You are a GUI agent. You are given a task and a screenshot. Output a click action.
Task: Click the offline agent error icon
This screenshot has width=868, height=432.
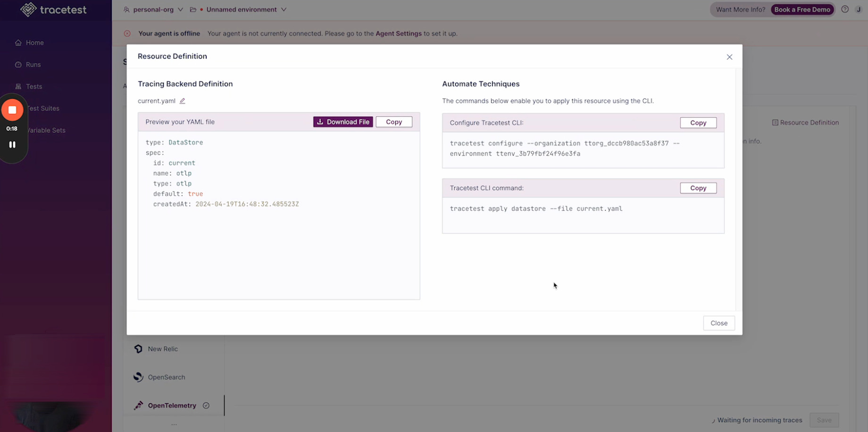[127, 33]
